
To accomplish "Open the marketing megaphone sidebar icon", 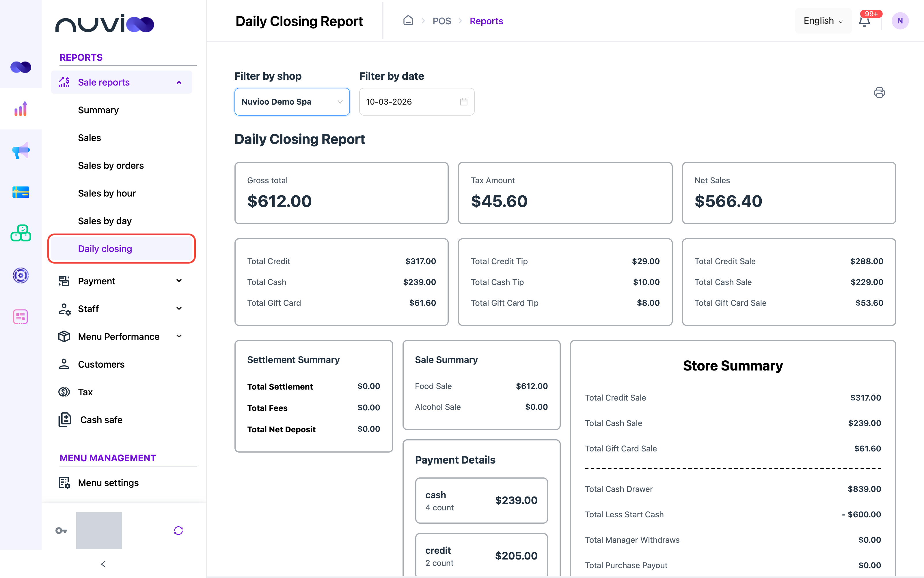I will click(21, 150).
